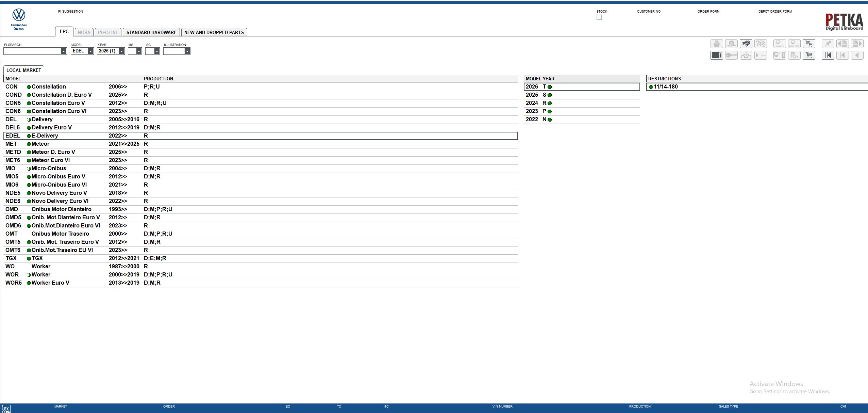
Task: Toggle the STOCK checkbox
Action: tap(599, 17)
